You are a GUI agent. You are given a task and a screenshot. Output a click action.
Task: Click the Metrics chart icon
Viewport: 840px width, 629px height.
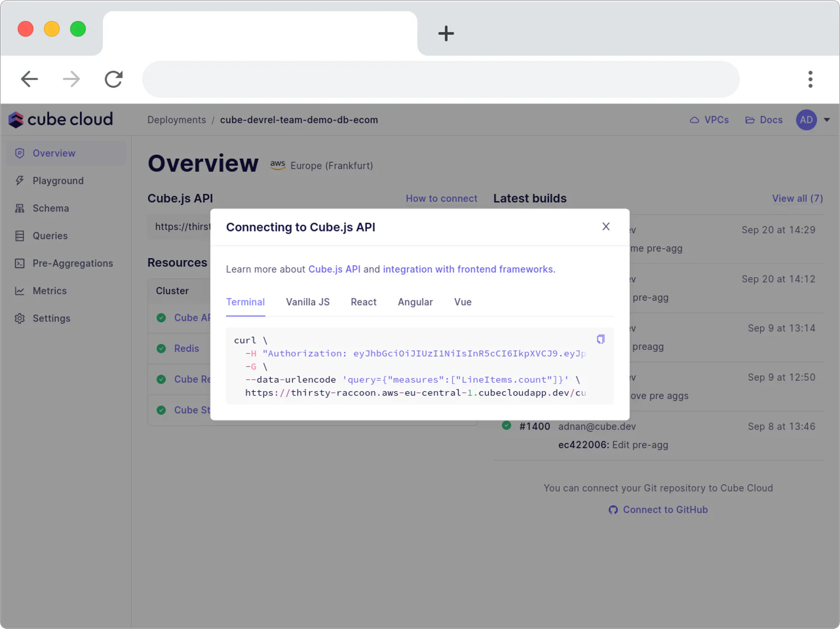pos(19,291)
